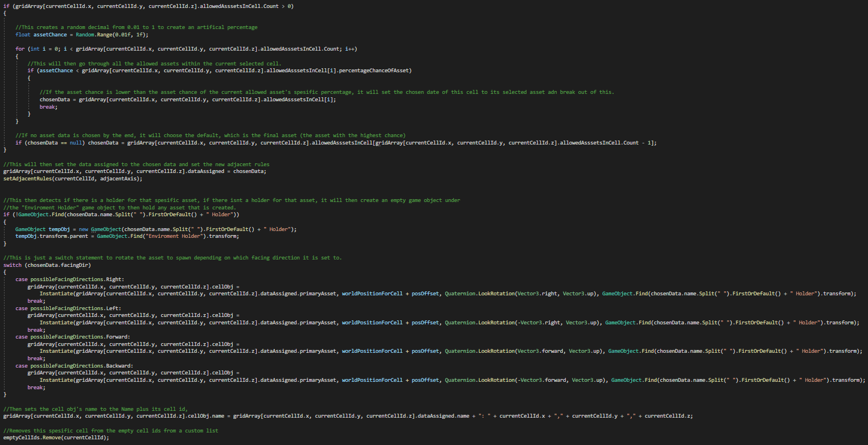Click 'case possibleFacingDirections.Forward:' label
The height and width of the screenshot is (445, 868).
[x=73, y=337]
